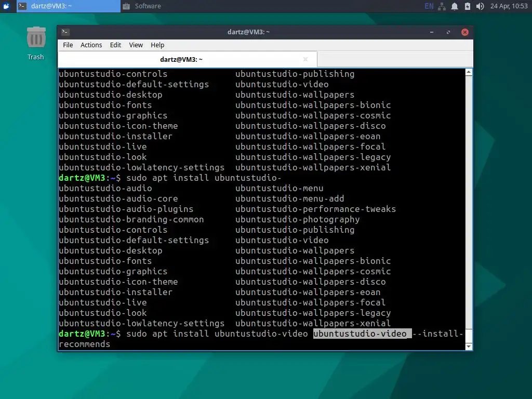Select the Trash desktop icon
Screen dimensions: 532x399
[x=36, y=44]
